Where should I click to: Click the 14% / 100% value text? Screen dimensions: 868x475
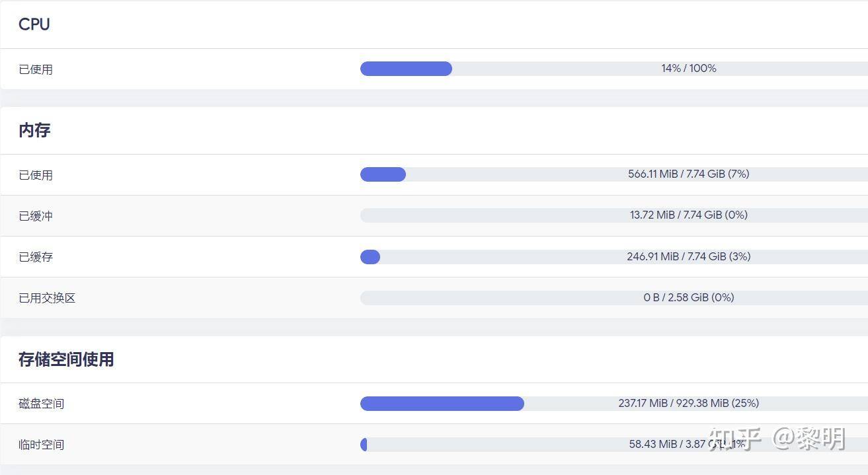688,68
